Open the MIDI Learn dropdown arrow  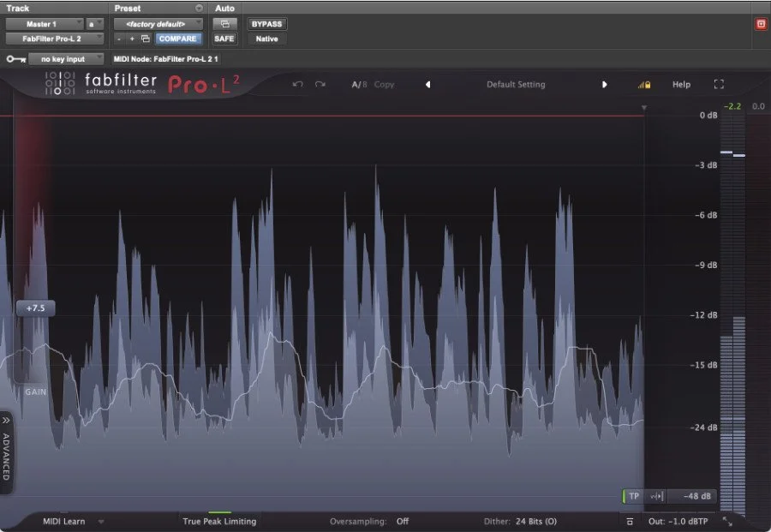[101, 522]
